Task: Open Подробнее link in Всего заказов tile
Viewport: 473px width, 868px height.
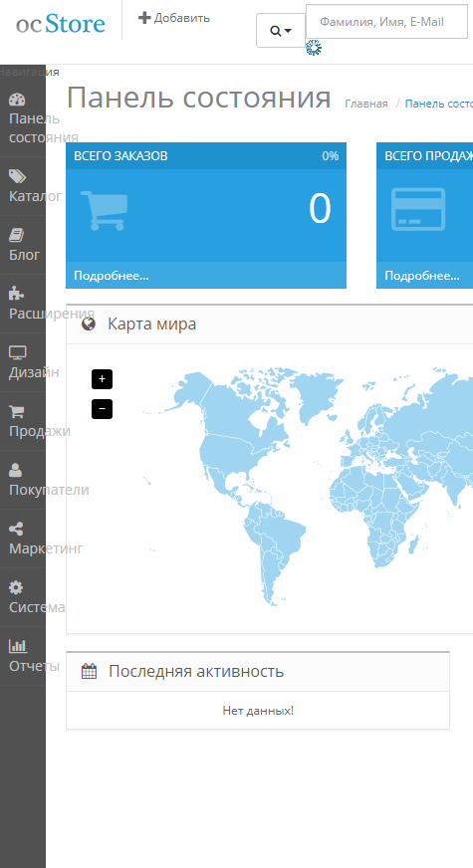Action: (x=112, y=275)
